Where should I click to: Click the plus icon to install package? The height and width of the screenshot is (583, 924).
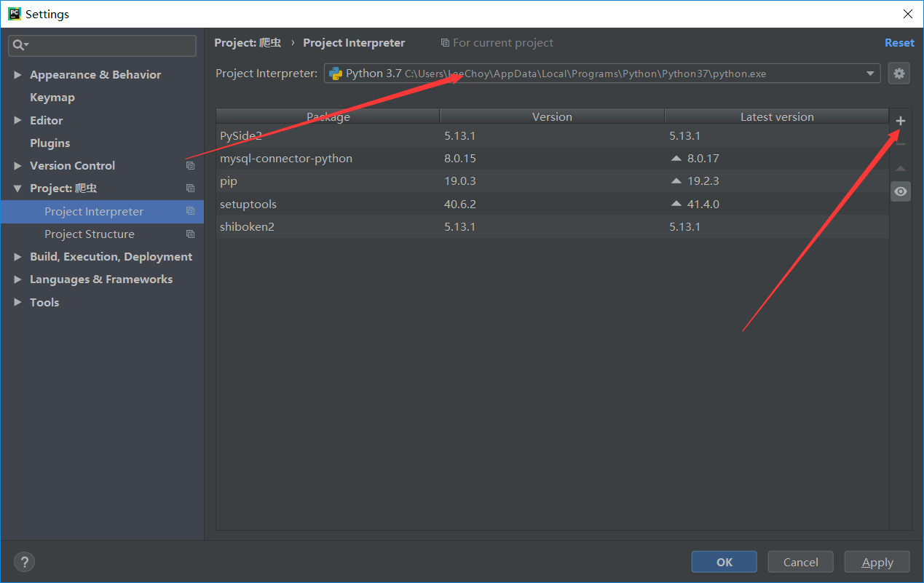(x=901, y=121)
